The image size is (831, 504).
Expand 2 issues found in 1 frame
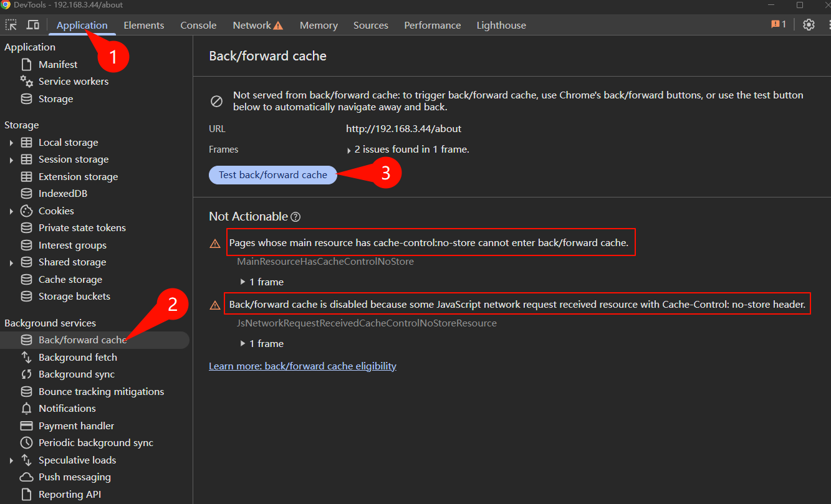[349, 149]
